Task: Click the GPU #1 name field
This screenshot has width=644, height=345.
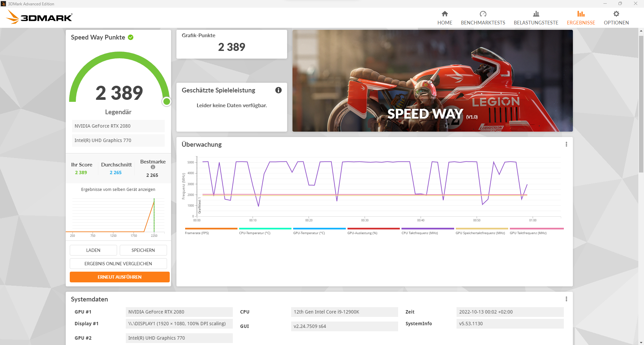Action: 179,312
